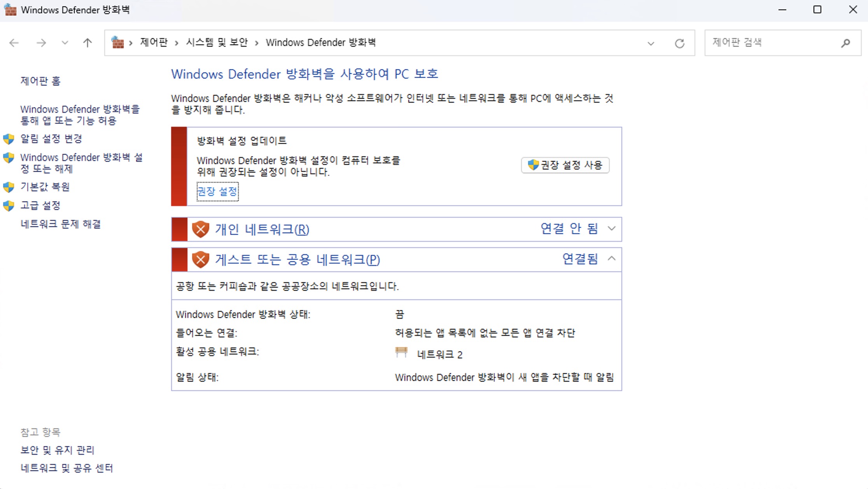Screen dimensions: 868x489
Task: Open 방화벽을 통해 앱 또는 기능 허용
Action: click(x=80, y=115)
